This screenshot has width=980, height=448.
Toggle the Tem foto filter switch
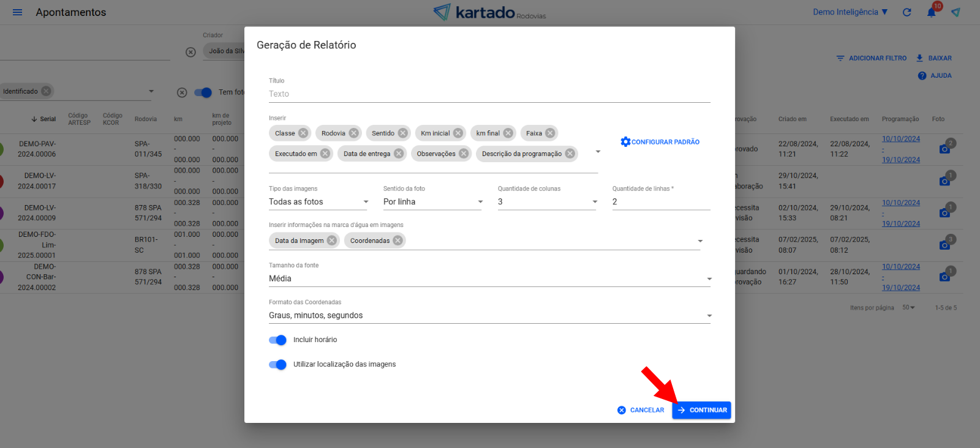pyautogui.click(x=203, y=92)
